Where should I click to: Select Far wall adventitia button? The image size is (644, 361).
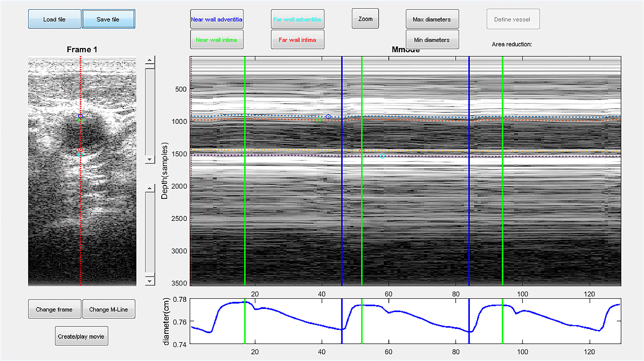(297, 19)
